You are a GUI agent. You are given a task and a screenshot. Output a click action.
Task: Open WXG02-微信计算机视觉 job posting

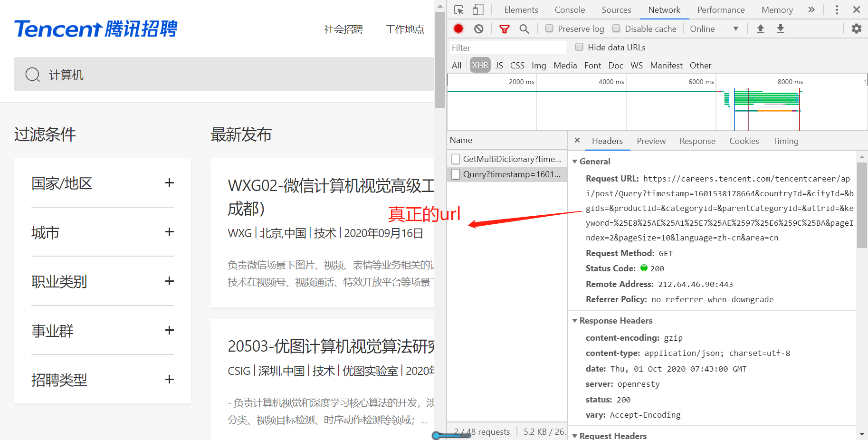click(331, 197)
